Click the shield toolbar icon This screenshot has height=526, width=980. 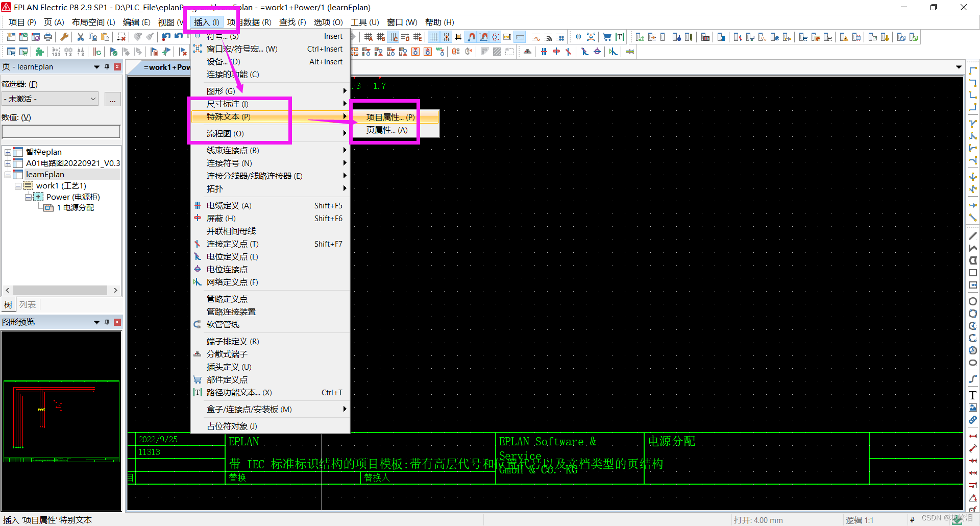(x=556, y=52)
